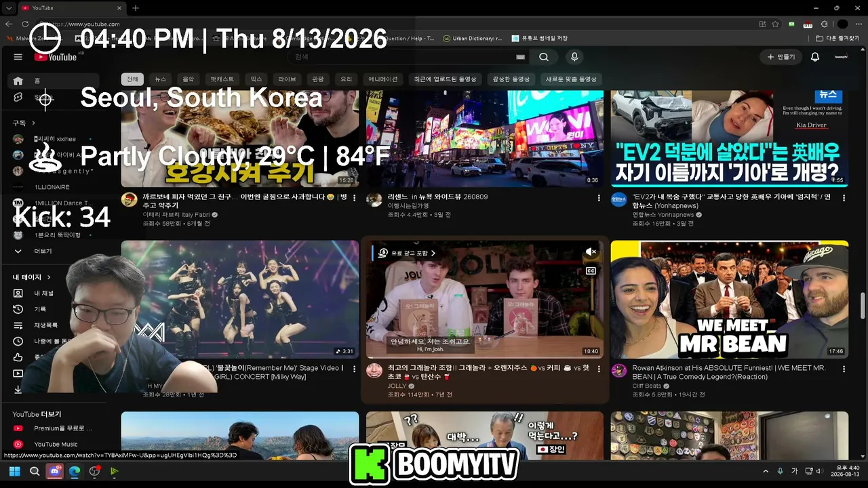Screen dimensions: 868x488
Task: Open the 1LLIONAIRE subscription channel
Action: point(53,187)
